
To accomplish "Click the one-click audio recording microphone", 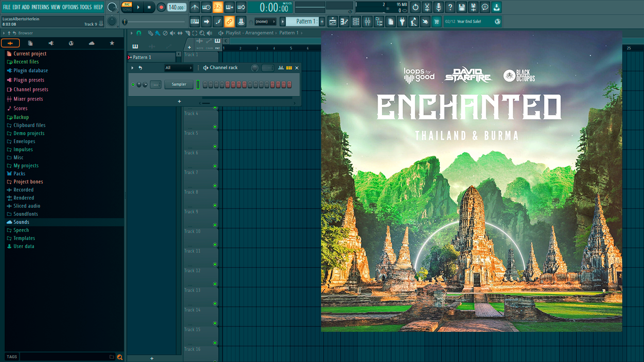I will pos(438,7).
